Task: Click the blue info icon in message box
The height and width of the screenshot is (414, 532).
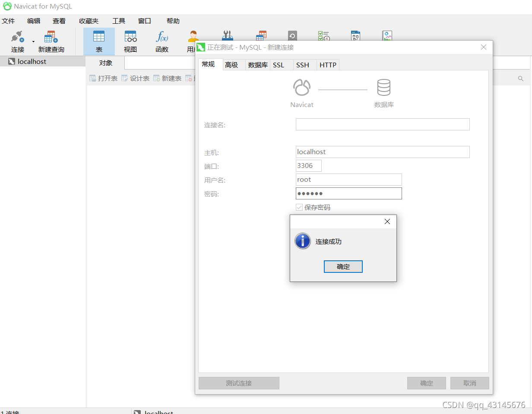Action: (303, 241)
